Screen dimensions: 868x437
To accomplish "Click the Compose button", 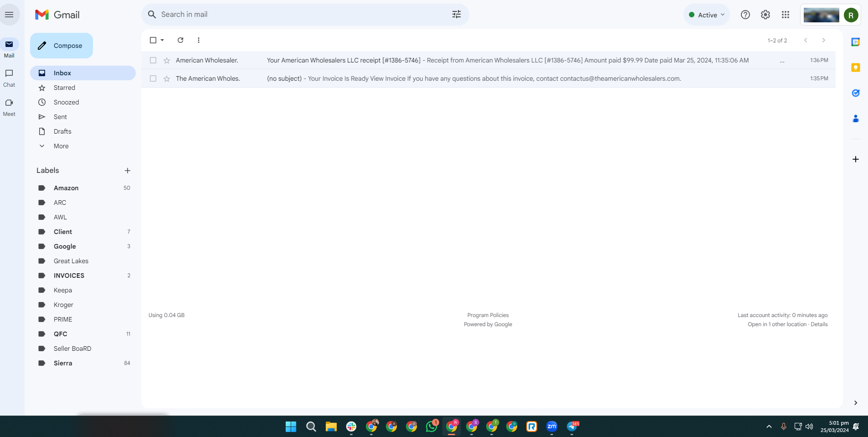I will (x=62, y=46).
